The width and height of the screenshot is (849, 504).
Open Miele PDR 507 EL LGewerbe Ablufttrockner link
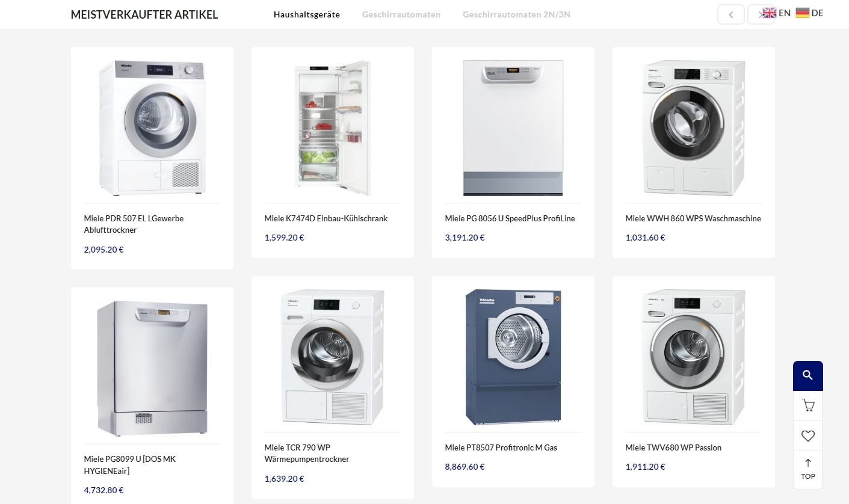click(134, 224)
